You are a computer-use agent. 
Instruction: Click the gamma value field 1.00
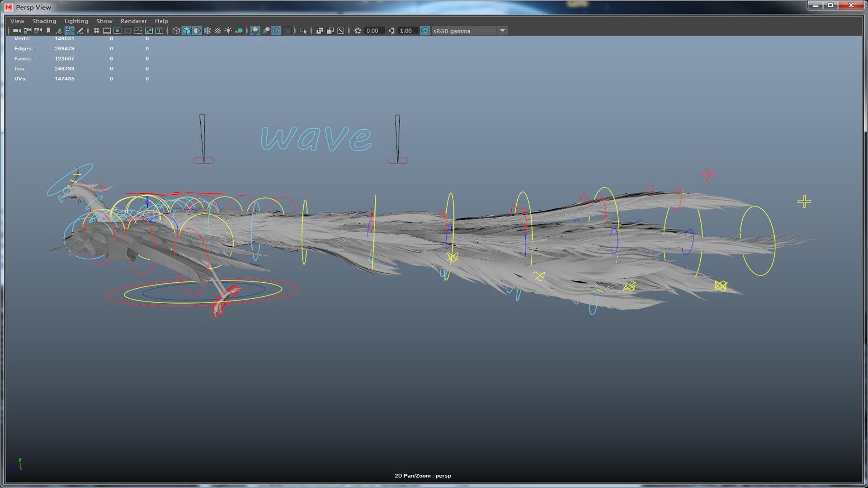(407, 31)
